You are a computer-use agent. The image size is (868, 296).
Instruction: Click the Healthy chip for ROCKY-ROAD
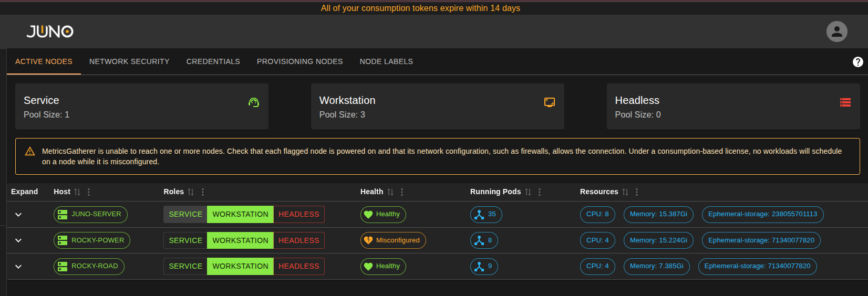[x=383, y=266]
